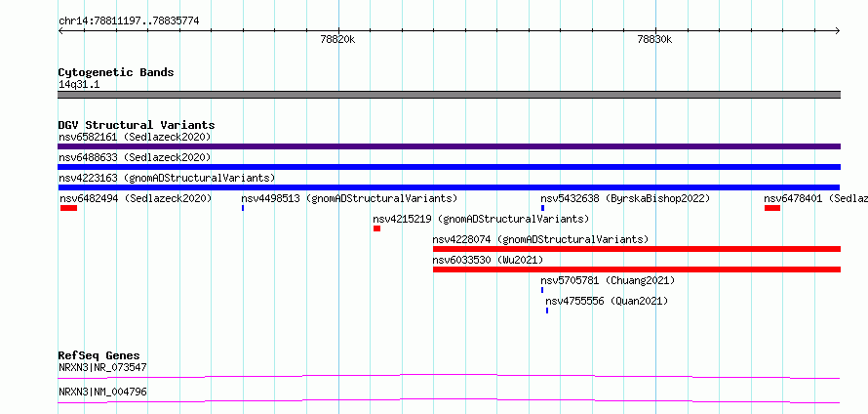This screenshot has width=868, height=414.
Task: Click the nsv6582161 purple variant bar
Action: pos(449,146)
